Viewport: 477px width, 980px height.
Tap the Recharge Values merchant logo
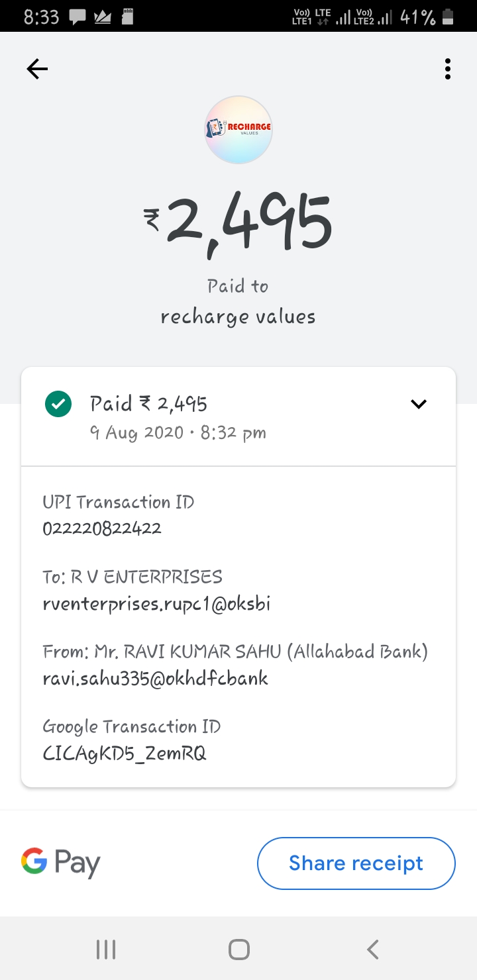click(238, 130)
